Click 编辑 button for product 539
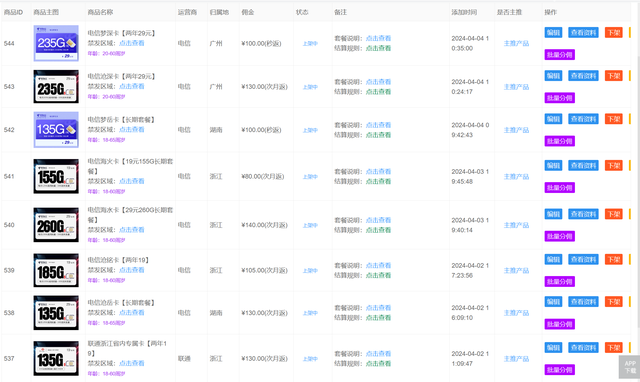This screenshot has width=640, height=382. tap(553, 260)
